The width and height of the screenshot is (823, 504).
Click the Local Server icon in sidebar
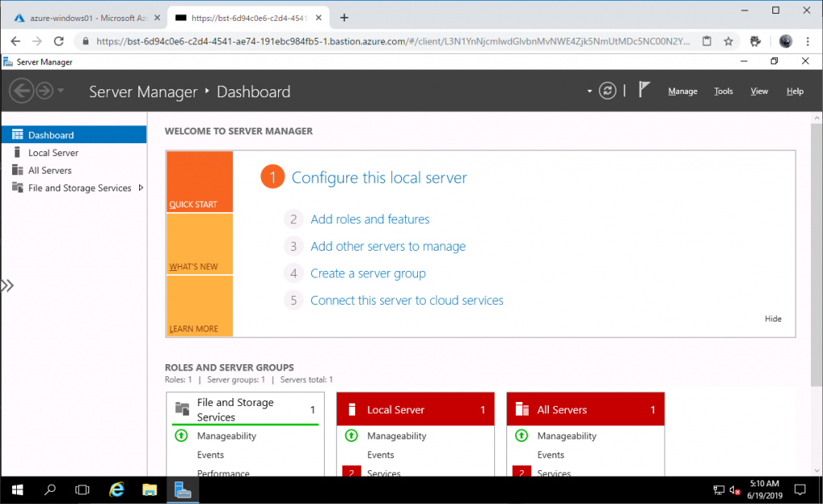click(x=18, y=152)
